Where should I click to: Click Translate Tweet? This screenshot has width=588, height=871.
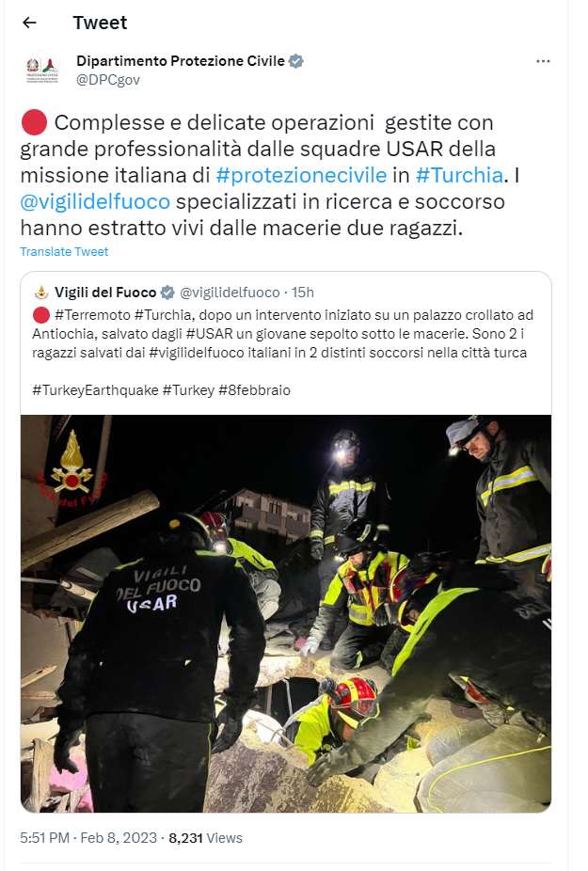point(64,252)
